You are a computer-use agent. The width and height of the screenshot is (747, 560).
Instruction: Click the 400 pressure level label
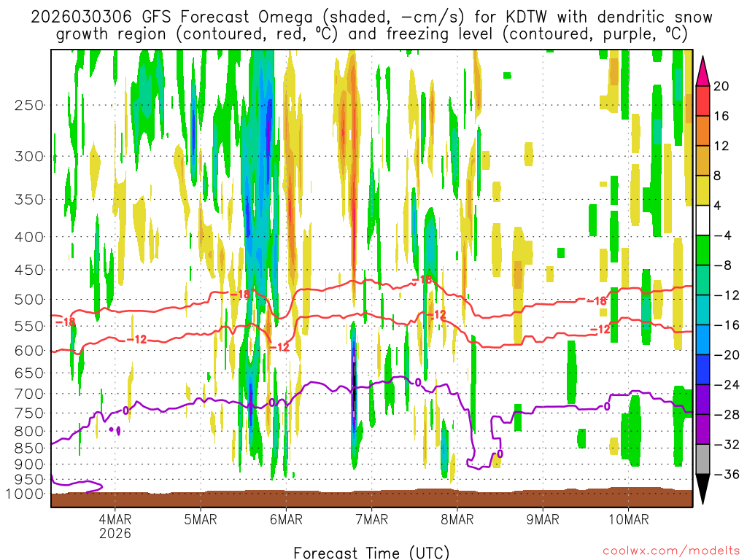pyautogui.click(x=29, y=237)
